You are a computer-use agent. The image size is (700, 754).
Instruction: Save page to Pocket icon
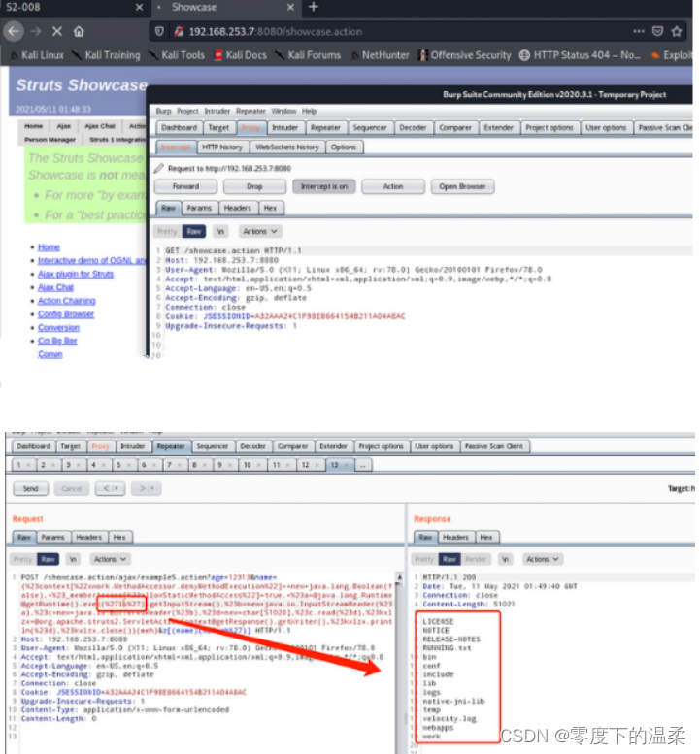click(657, 31)
